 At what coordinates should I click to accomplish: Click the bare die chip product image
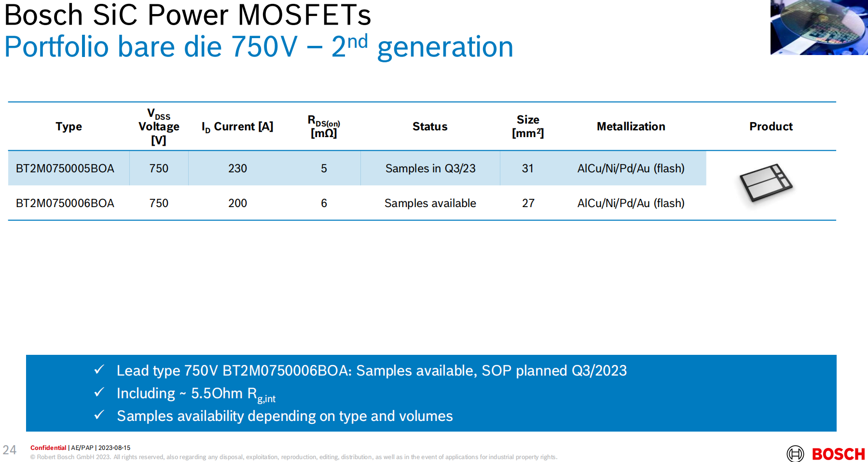[x=766, y=183]
